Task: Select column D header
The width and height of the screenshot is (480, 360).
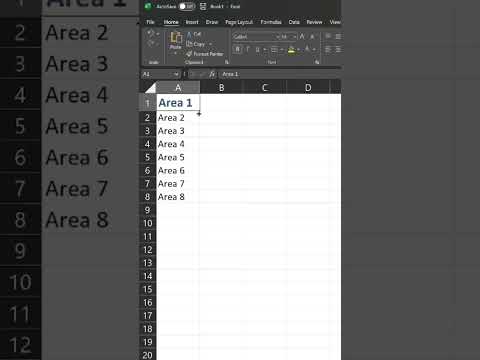Action: coord(308,87)
